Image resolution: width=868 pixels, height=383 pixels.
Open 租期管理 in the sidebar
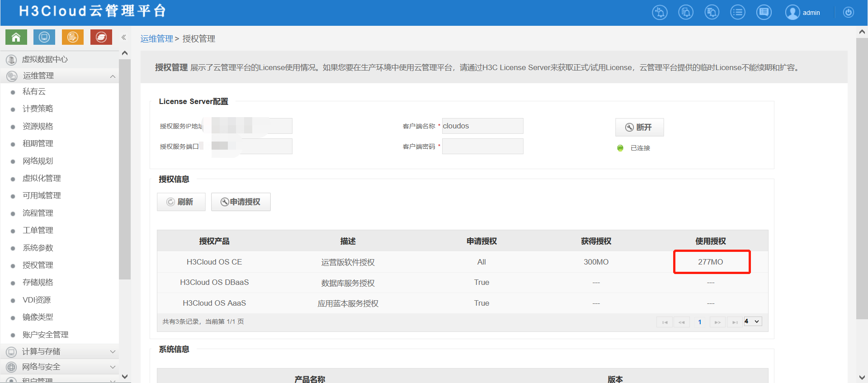[38, 144]
